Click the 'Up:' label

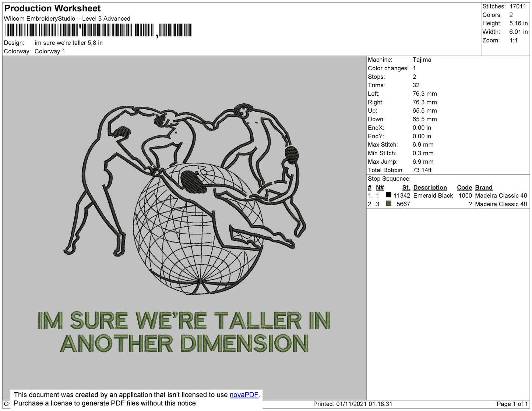click(x=372, y=111)
